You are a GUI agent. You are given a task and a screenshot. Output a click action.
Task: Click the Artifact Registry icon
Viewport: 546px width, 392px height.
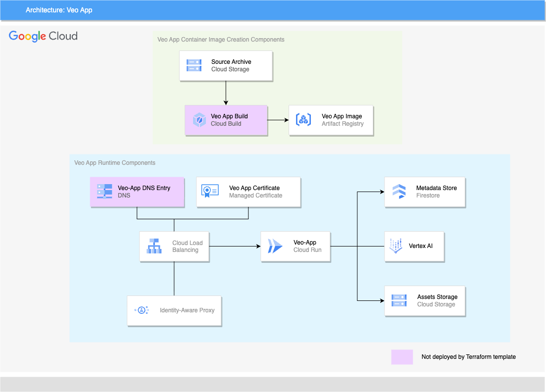[x=303, y=120]
